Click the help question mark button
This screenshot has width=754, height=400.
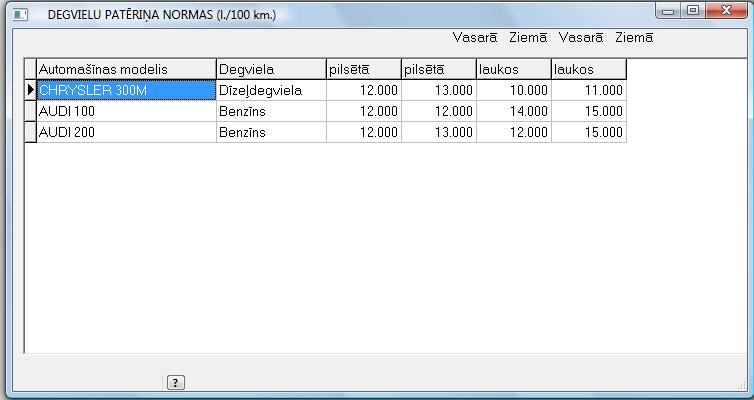(x=176, y=383)
